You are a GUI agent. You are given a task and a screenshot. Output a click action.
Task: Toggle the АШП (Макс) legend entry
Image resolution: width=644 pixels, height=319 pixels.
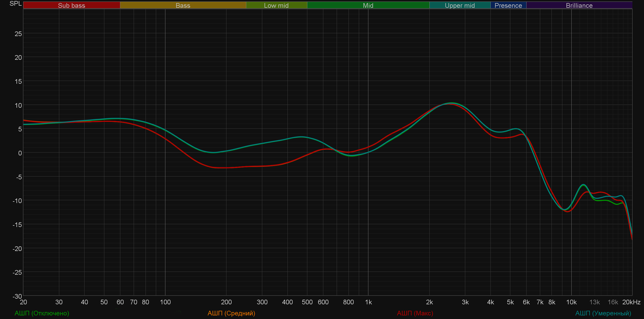[x=415, y=313]
